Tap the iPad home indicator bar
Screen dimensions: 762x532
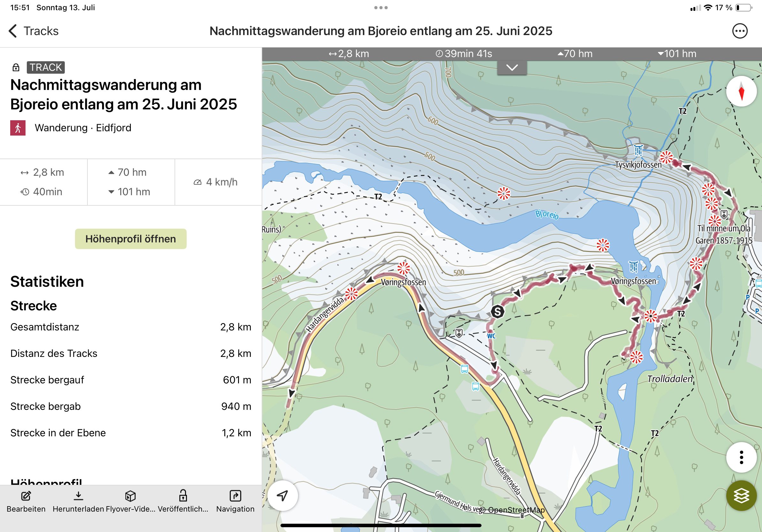pos(381,525)
